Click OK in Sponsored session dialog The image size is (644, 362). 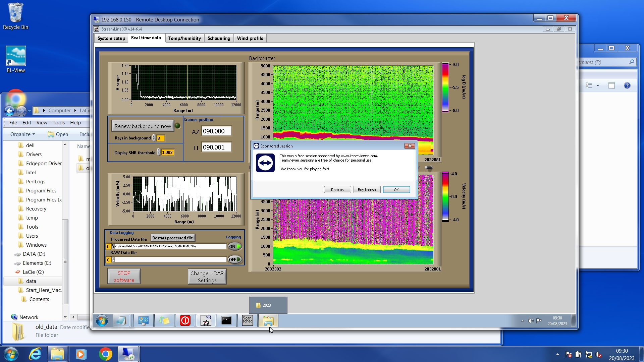396,190
